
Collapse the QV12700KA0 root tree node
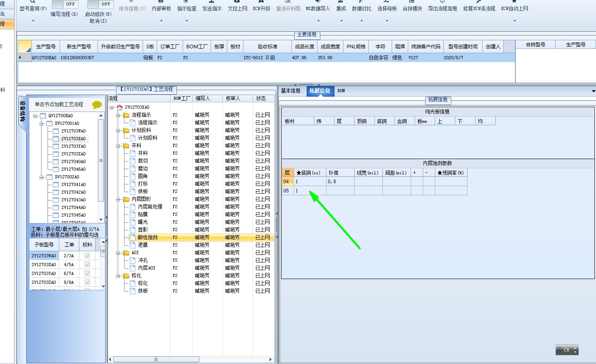coord(35,116)
